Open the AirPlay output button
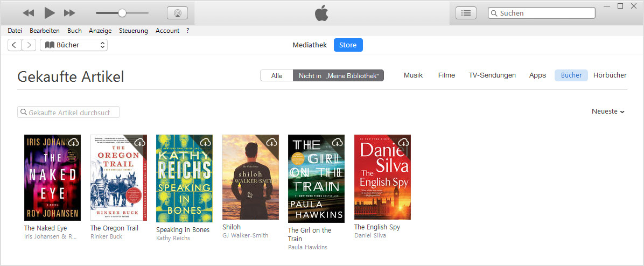The image size is (644, 266). (x=178, y=13)
